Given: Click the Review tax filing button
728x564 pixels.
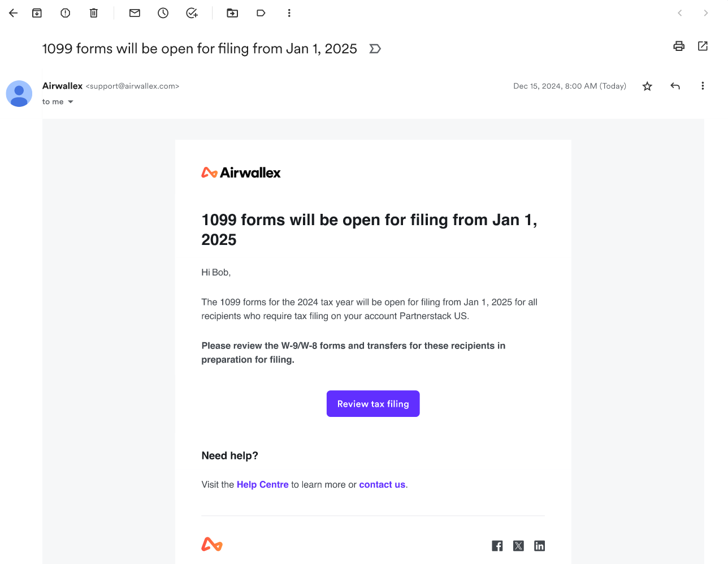Looking at the screenshot, I should pyautogui.click(x=373, y=403).
